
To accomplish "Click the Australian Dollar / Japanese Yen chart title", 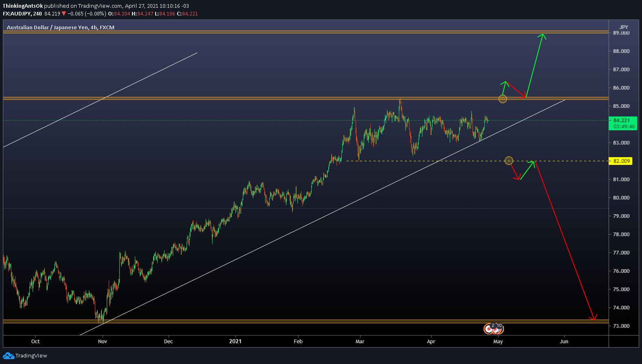I will 61,28.
